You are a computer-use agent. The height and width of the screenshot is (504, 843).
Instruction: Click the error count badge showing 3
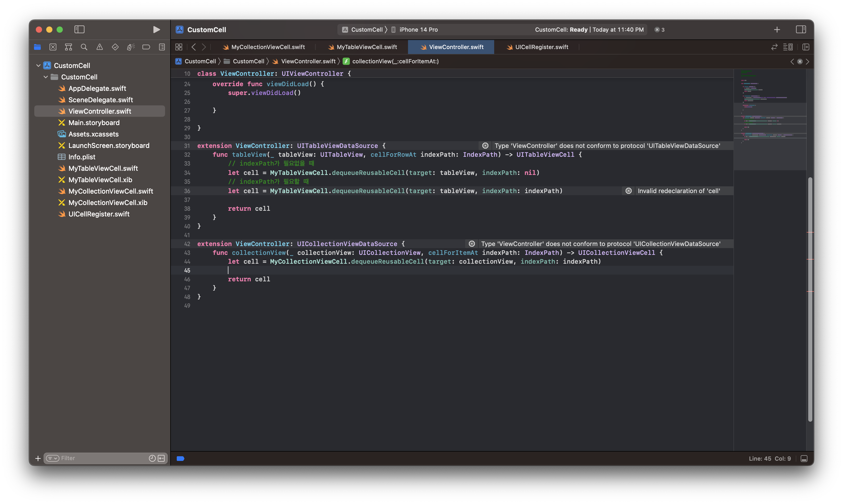point(660,30)
